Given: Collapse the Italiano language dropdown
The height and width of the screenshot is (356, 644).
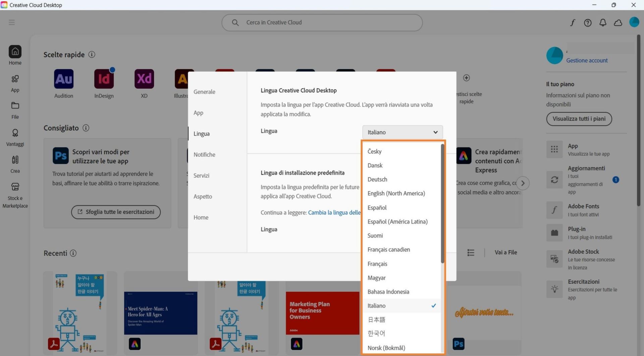Looking at the screenshot, I should pos(402,132).
